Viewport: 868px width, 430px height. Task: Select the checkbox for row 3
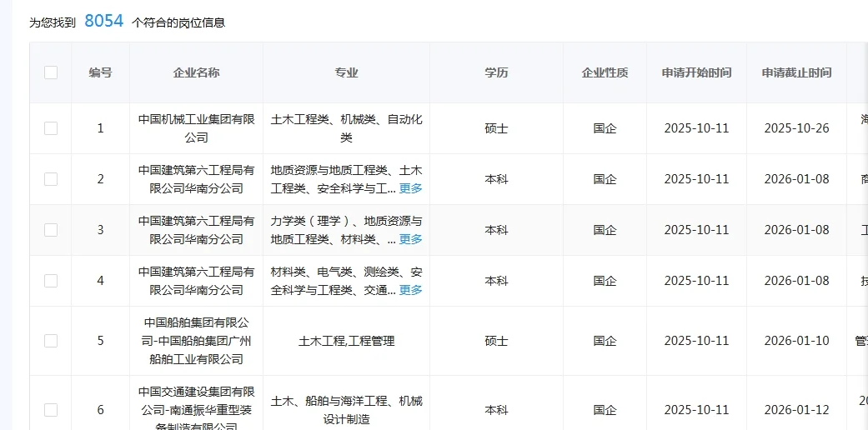click(51, 230)
